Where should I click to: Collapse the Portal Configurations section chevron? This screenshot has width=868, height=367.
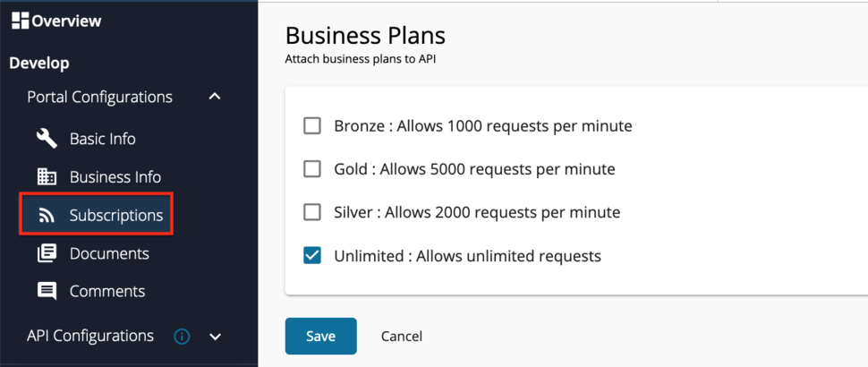(x=215, y=97)
